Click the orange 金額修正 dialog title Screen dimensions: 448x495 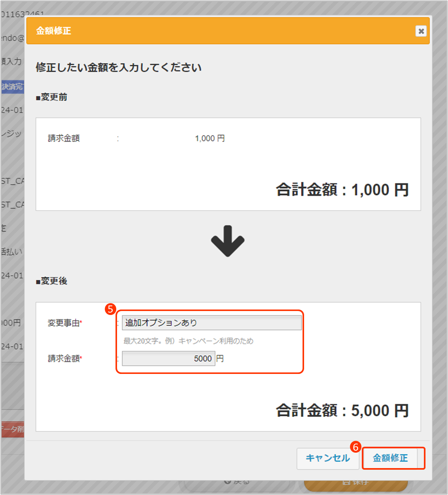[x=54, y=31]
